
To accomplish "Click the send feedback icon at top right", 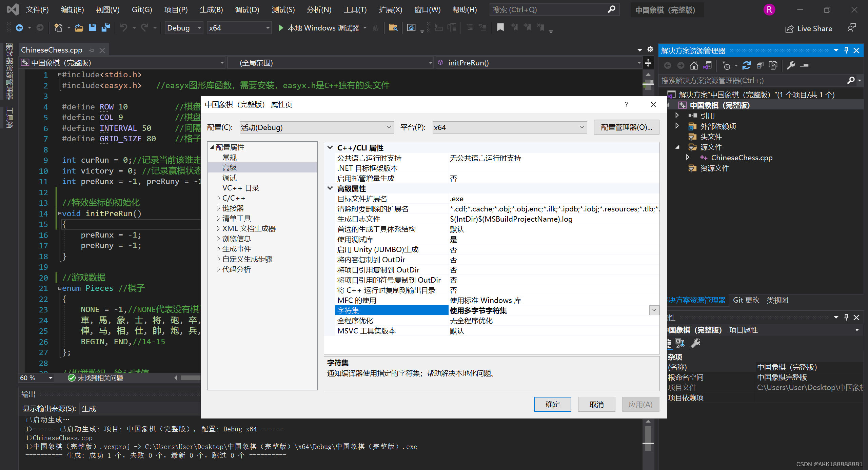I will 851,28.
